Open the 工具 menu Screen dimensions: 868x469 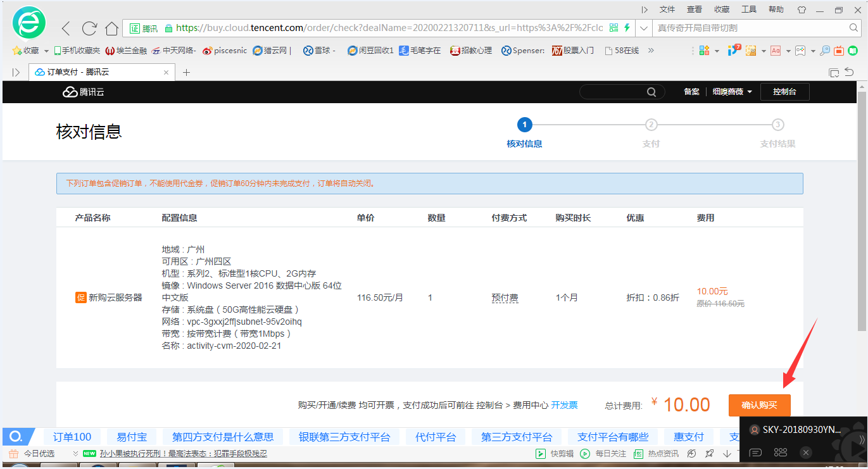pyautogui.click(x=749, y=9)
